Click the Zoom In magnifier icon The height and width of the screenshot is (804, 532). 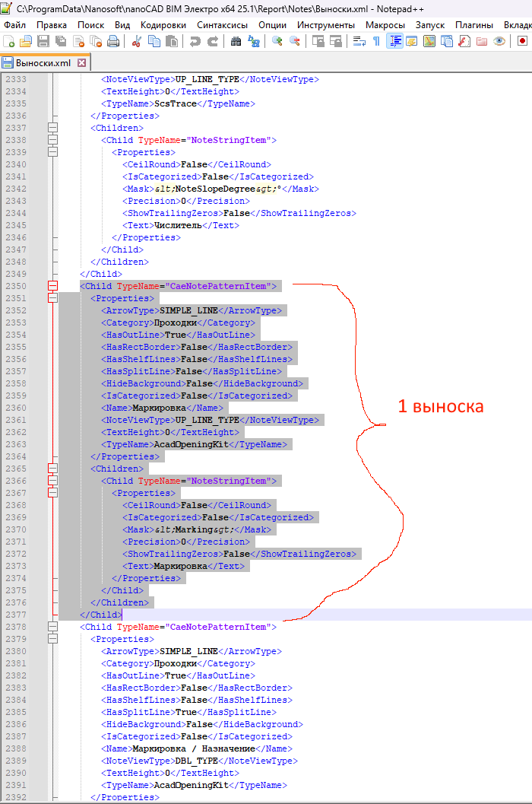[x=277, y=41]
